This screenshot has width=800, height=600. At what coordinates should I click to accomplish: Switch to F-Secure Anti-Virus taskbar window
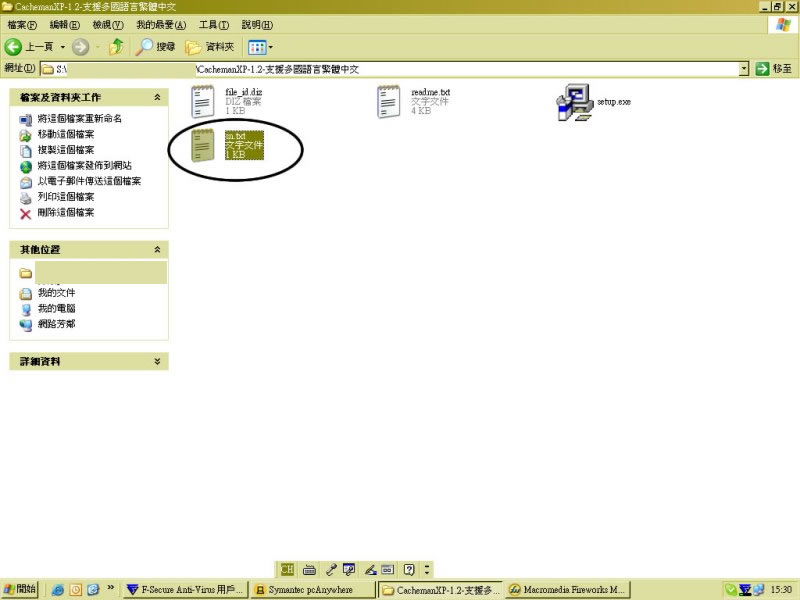point(185,590)
